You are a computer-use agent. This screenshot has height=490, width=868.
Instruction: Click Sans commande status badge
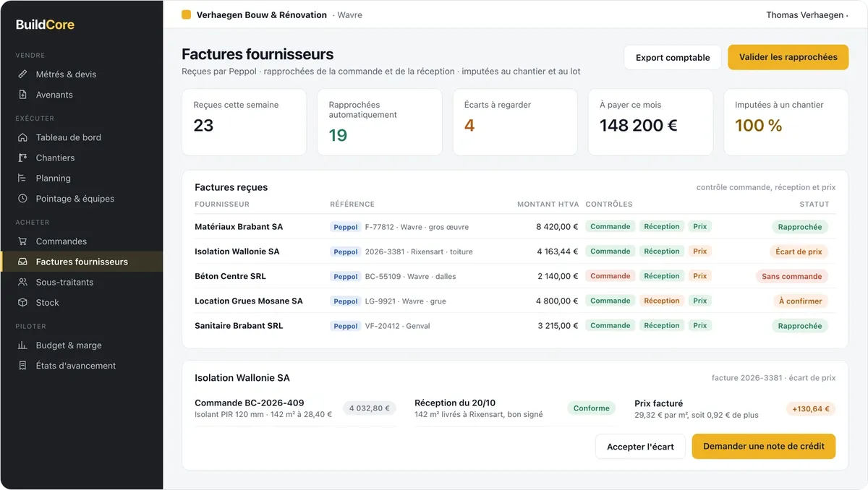pyautogui.click(x=792, y=276)
